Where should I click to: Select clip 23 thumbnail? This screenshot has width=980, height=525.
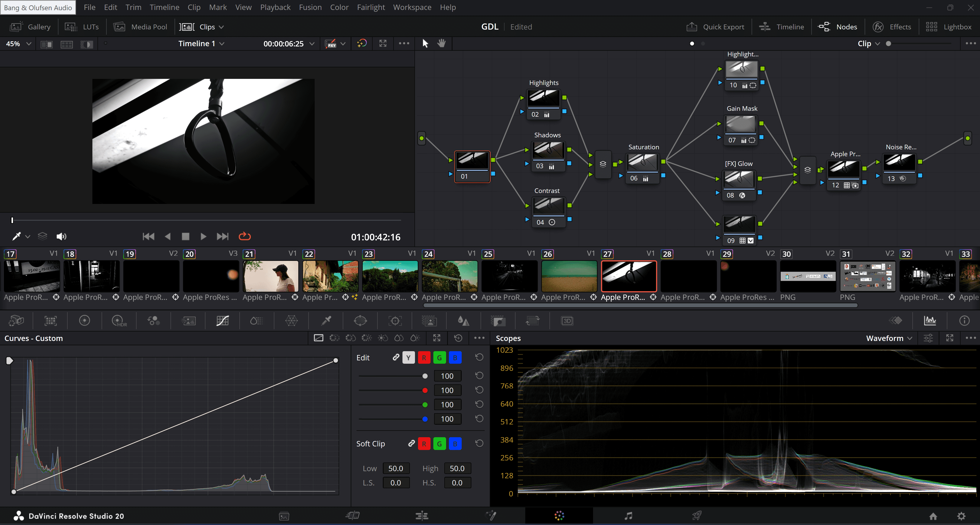389,276
